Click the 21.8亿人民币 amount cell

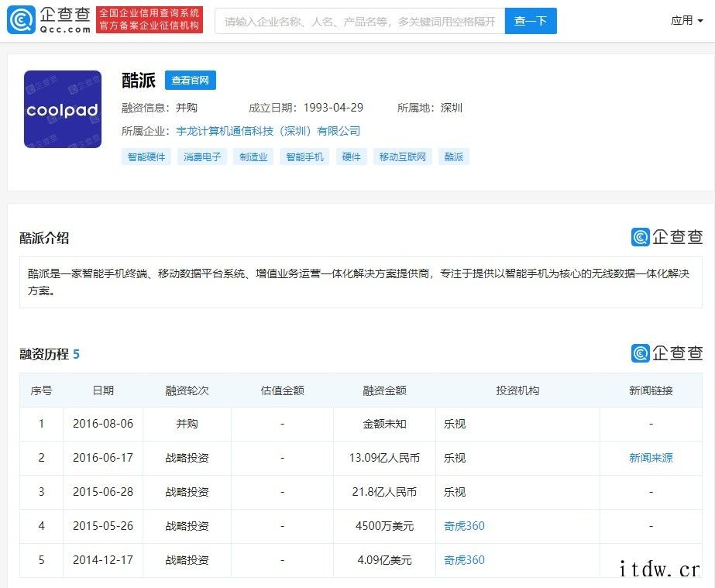[x=384, y=492]
